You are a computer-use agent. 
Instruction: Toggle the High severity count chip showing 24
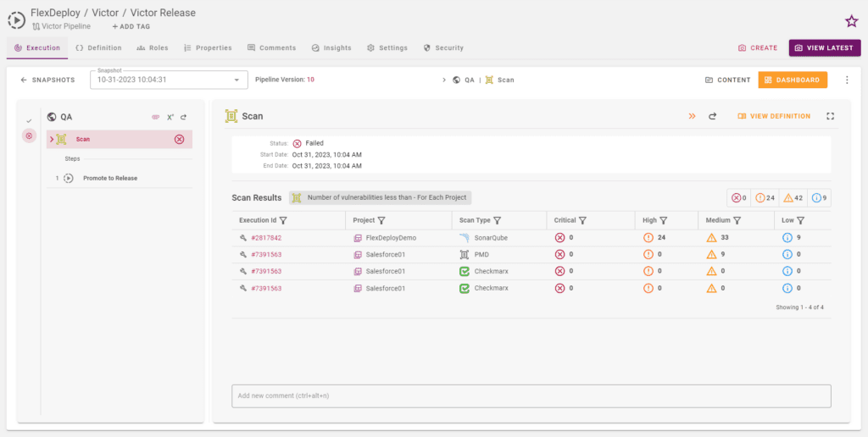(x=765, y=197)
